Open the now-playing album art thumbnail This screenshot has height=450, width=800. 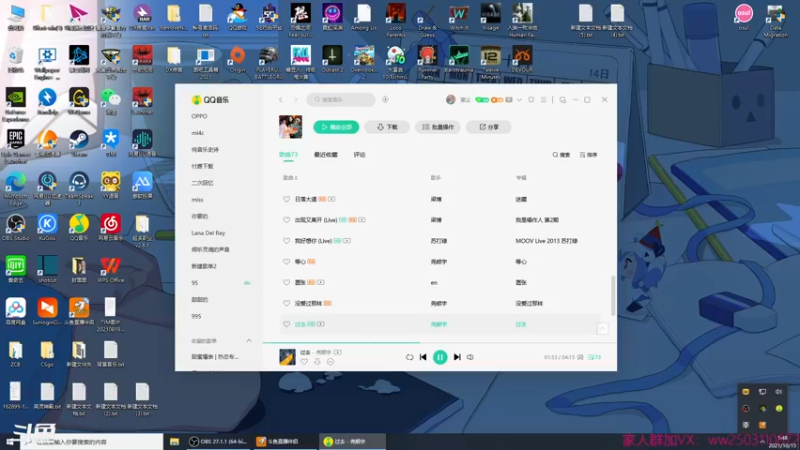tap(287, 357)
